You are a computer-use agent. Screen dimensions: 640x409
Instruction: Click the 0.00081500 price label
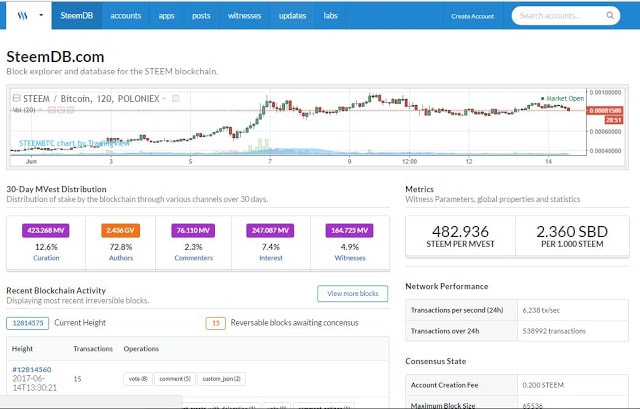605,110
